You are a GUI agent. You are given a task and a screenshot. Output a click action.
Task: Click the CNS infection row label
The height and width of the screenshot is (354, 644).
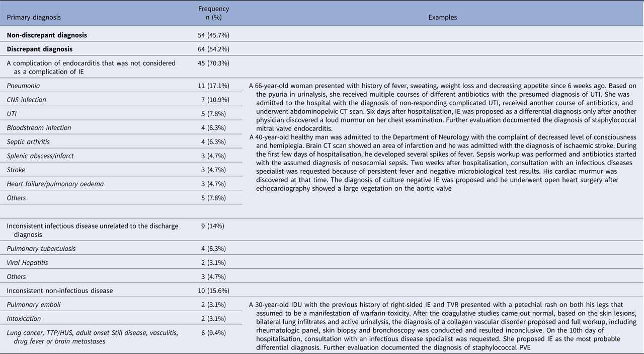(27, 100)
